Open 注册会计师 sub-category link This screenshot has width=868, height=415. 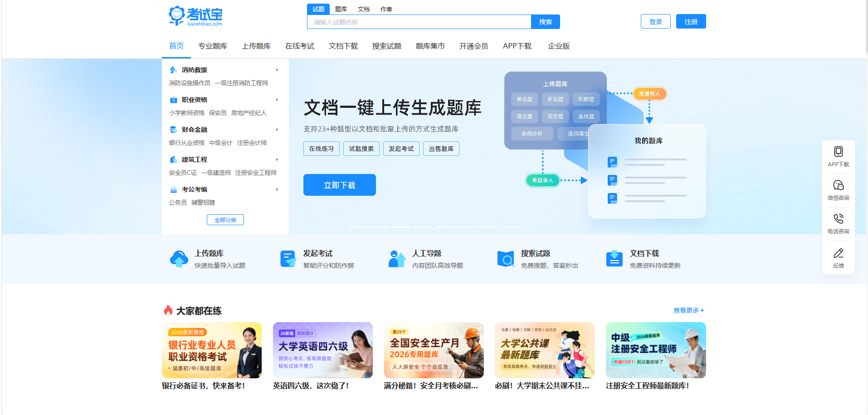252,143
